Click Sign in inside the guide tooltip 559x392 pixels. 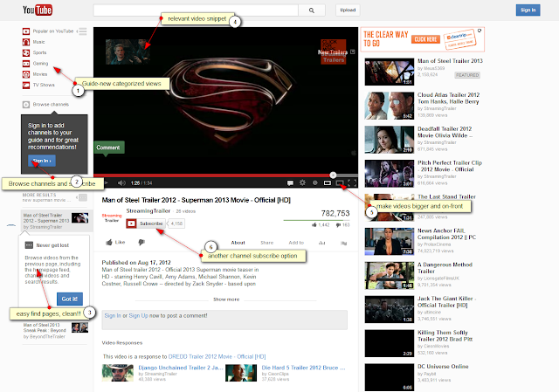(x=42, y=161)
